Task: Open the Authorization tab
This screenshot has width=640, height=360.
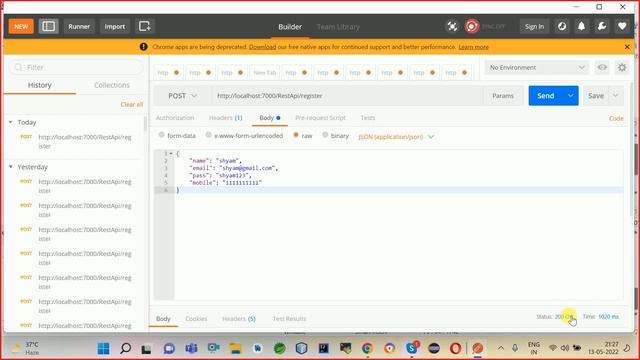Action: click(x=175, y=118)
